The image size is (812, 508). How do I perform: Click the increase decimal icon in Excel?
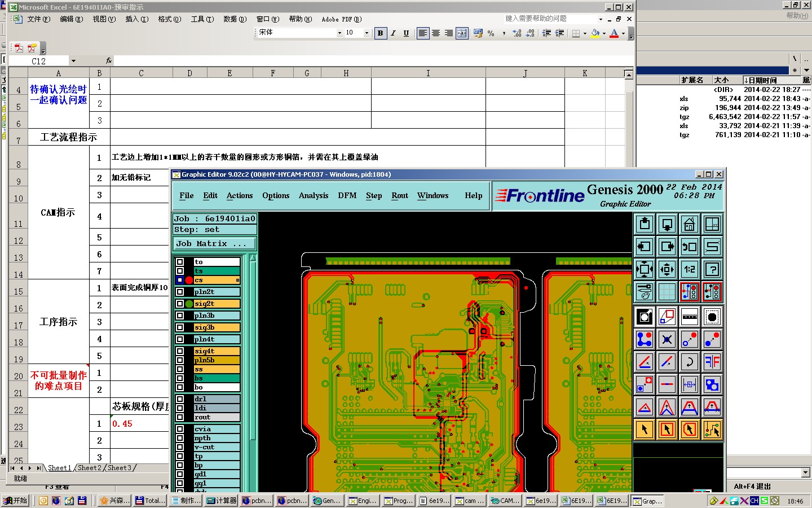pos(517,33)
